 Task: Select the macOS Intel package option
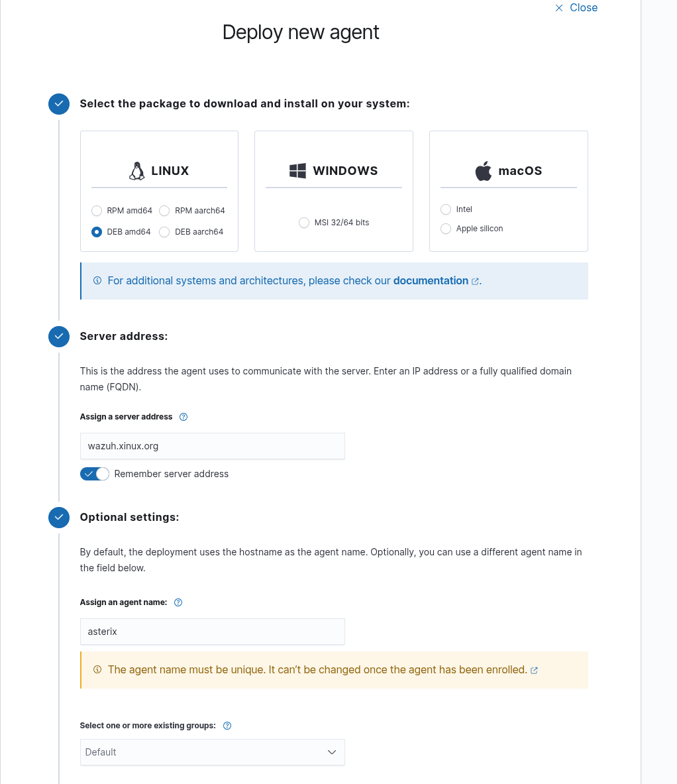pos(446,209)
